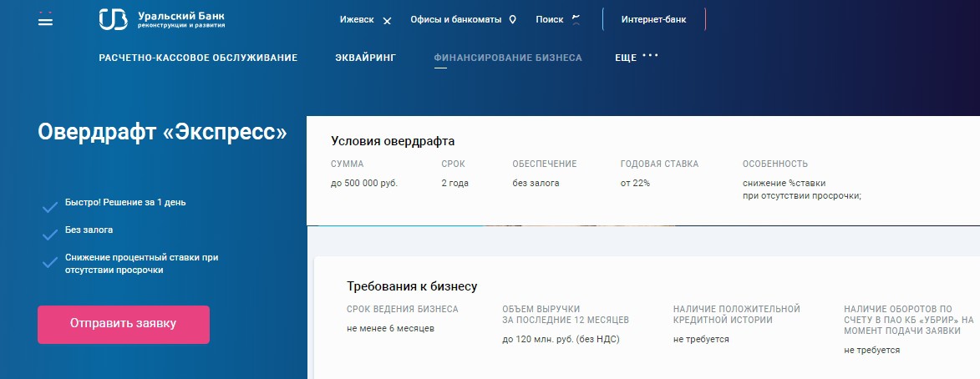The image size is (980, 379).
Task: Open the Ижевск city selector
Action: pos(358,19)
